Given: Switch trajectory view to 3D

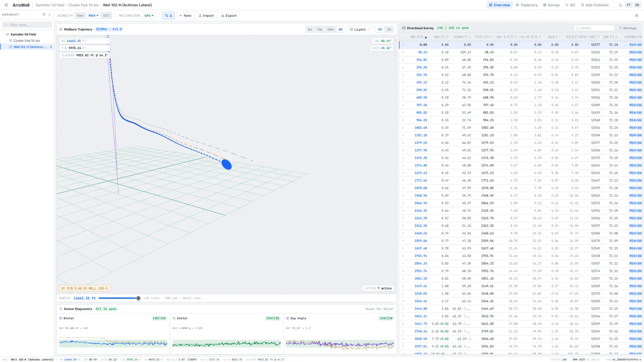Looking at the screenshot, I should 380,29.
